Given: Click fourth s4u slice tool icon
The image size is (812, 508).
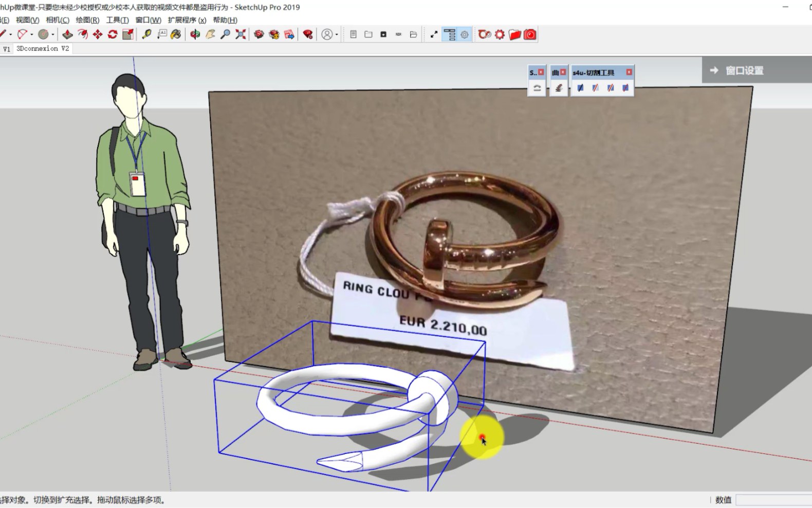Looking at the screenshot, I should 625,88.
